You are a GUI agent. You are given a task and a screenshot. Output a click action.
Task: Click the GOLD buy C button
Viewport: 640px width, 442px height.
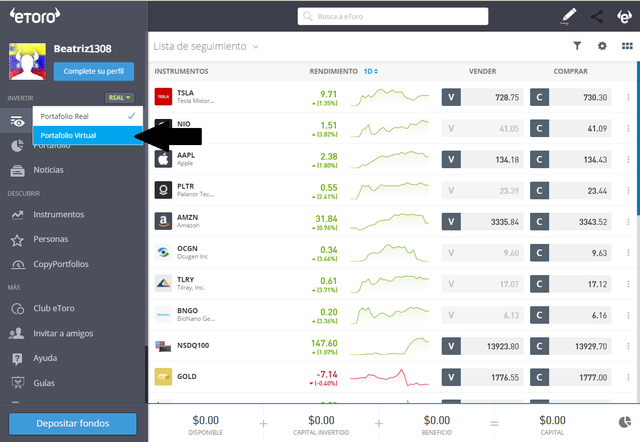click(539, 377)
